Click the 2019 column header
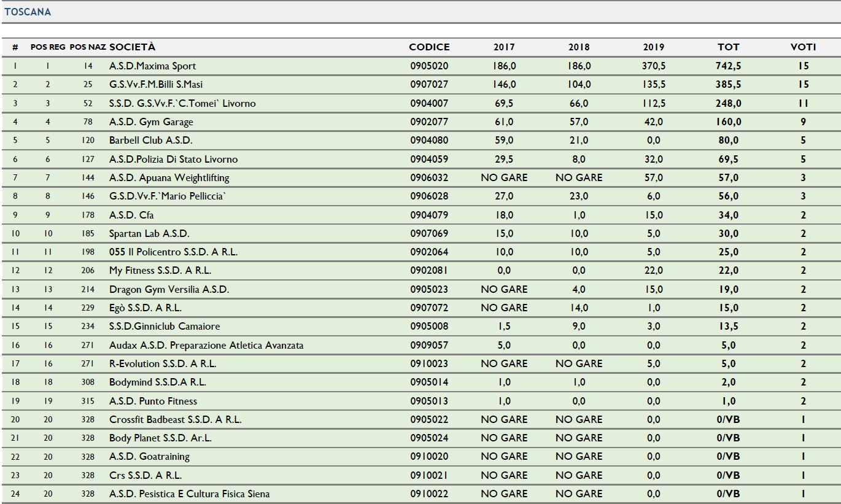 tap(653, 47)
